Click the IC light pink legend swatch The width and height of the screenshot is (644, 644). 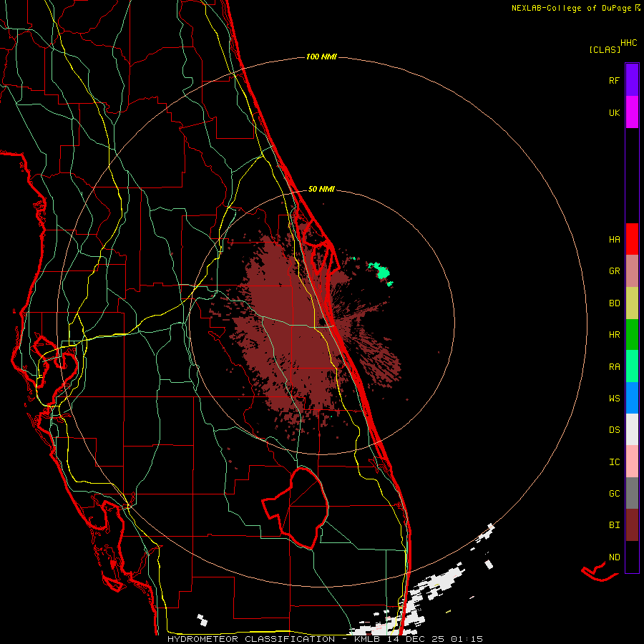[632, 462]
